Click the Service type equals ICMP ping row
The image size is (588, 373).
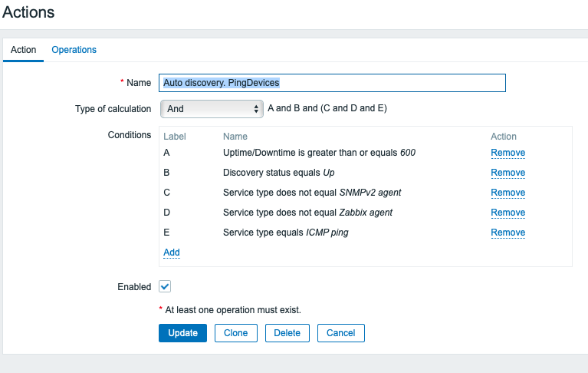(x=285, y=233)
